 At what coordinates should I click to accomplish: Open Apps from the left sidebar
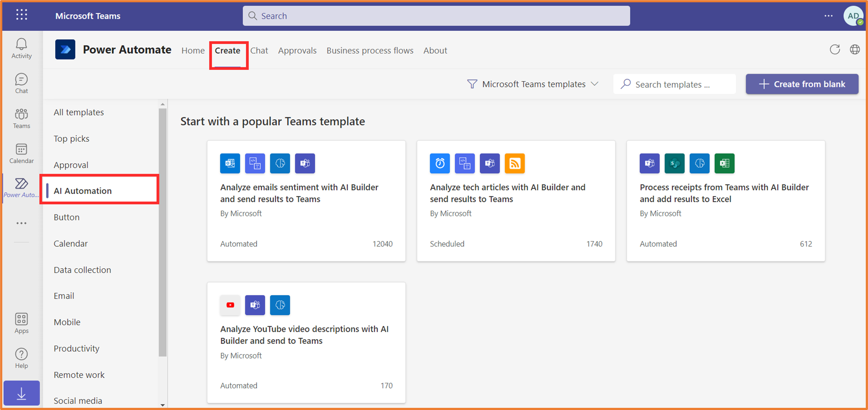[21, 323]
